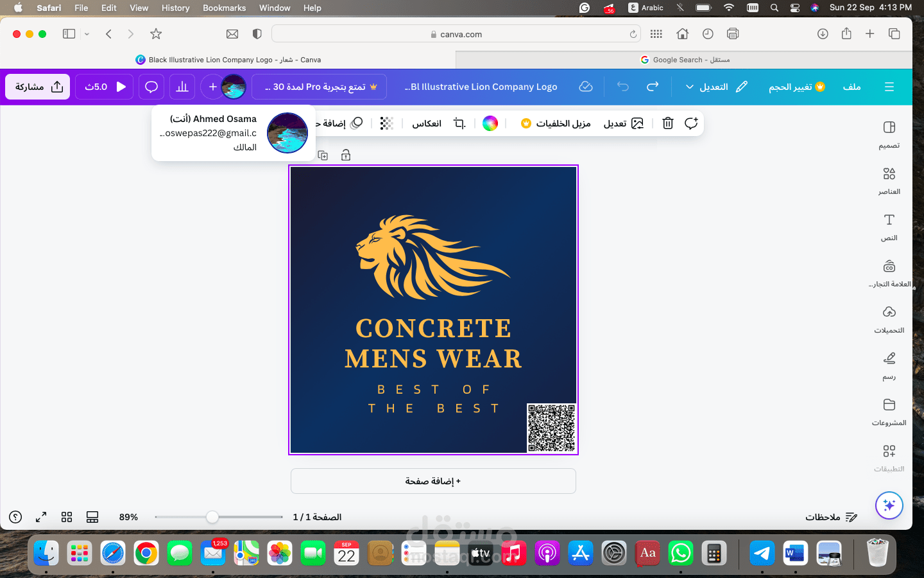Open Telegram from the Dock
The height and width of the screenshot is (578, 924).
[x=762, y=553]
